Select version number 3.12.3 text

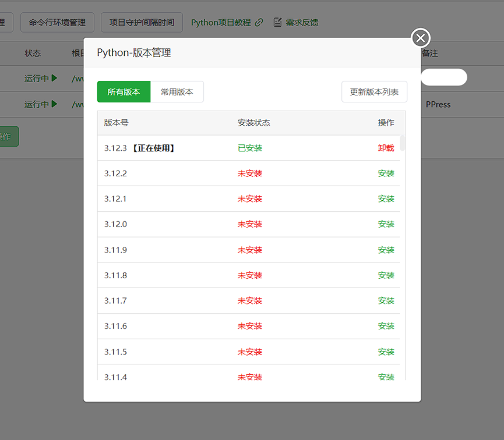115,148
